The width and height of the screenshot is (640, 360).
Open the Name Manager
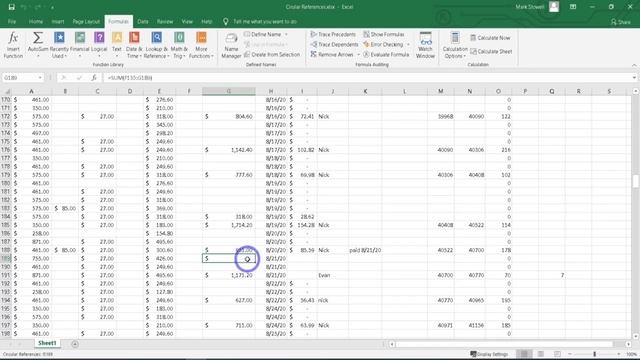point(231,45)
